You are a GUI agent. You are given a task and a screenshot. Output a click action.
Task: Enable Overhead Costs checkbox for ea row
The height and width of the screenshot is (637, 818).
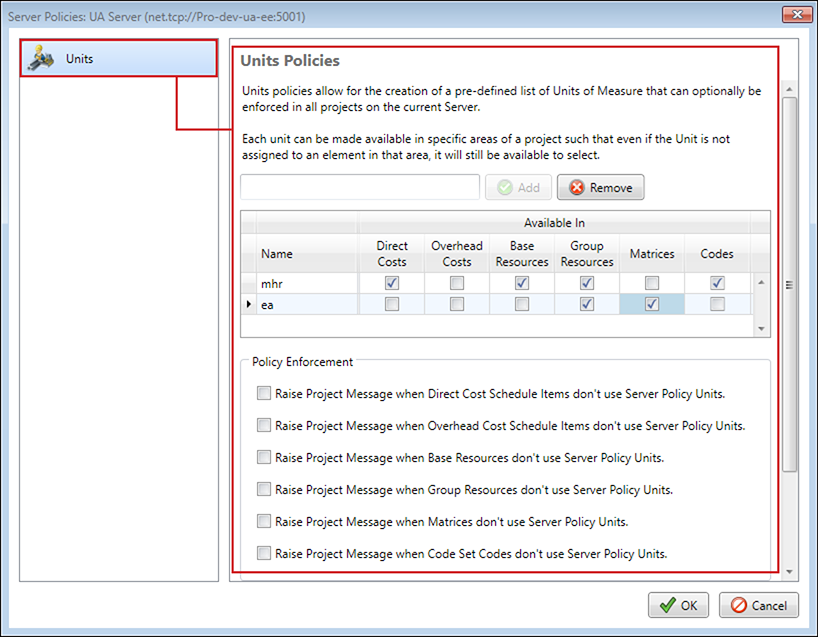(x=457, y=304)
